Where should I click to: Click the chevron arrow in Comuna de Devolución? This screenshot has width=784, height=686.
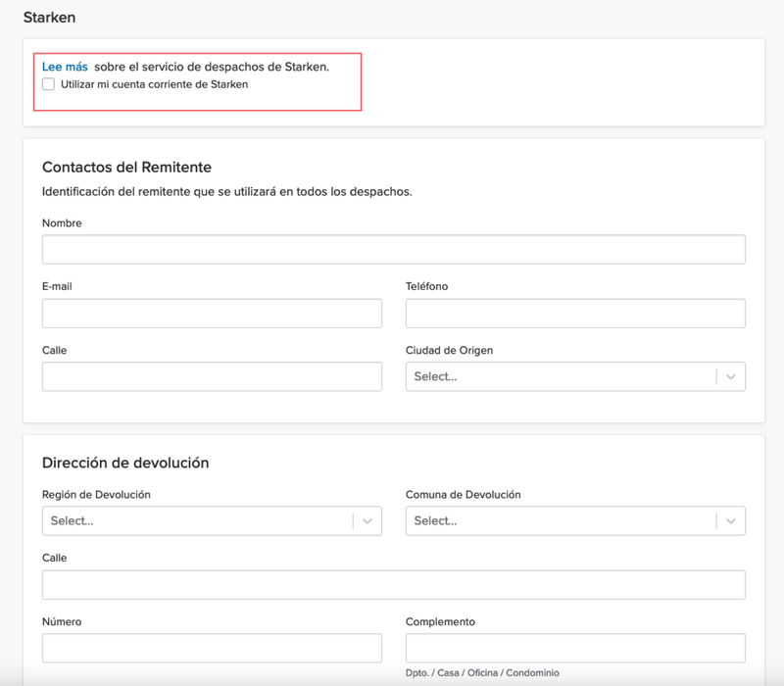(730, 521)
